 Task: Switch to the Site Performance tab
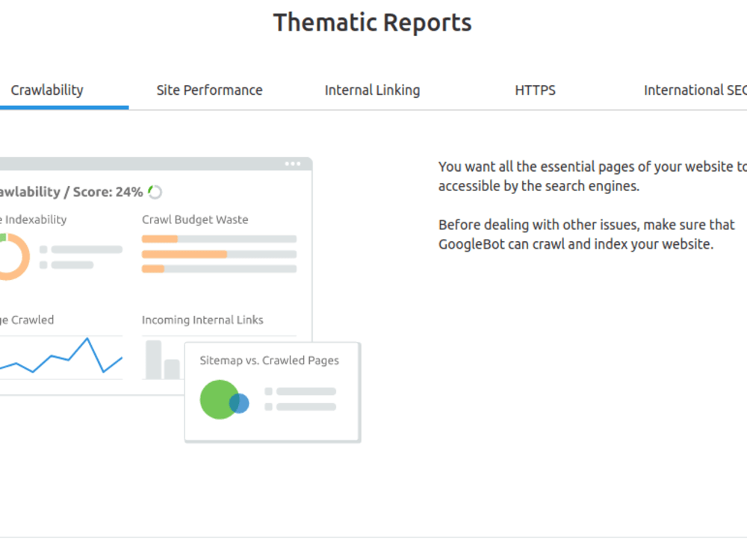[x=210, y=90]
